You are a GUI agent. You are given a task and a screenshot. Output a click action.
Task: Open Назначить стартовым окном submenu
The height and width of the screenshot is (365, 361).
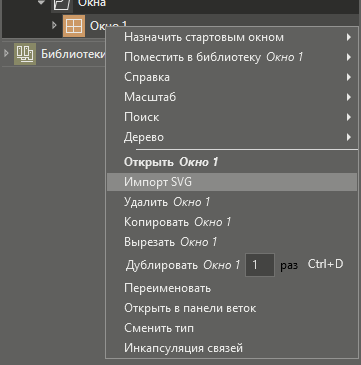[x=232, y=37]
